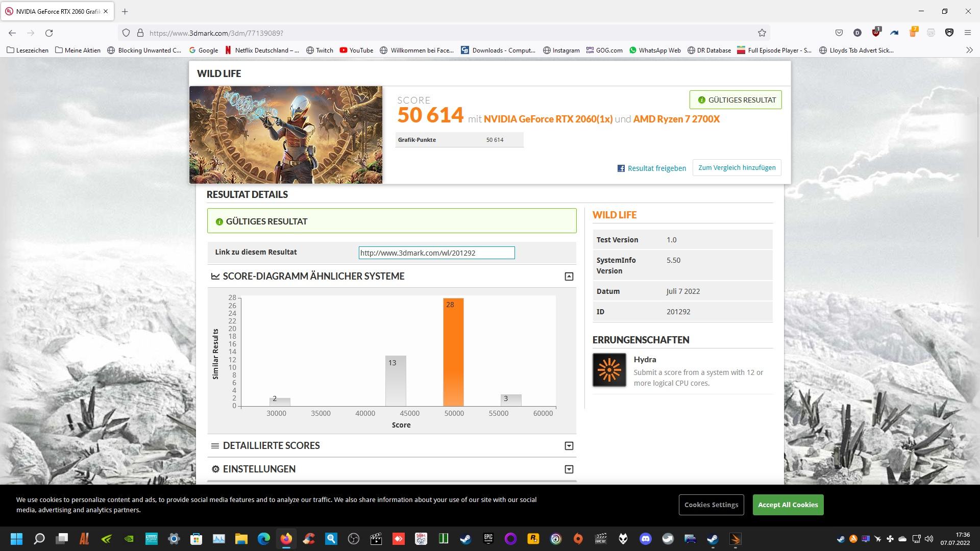Open the DR Database bookmark
The image size is (980, 551).
pos(709,50)
